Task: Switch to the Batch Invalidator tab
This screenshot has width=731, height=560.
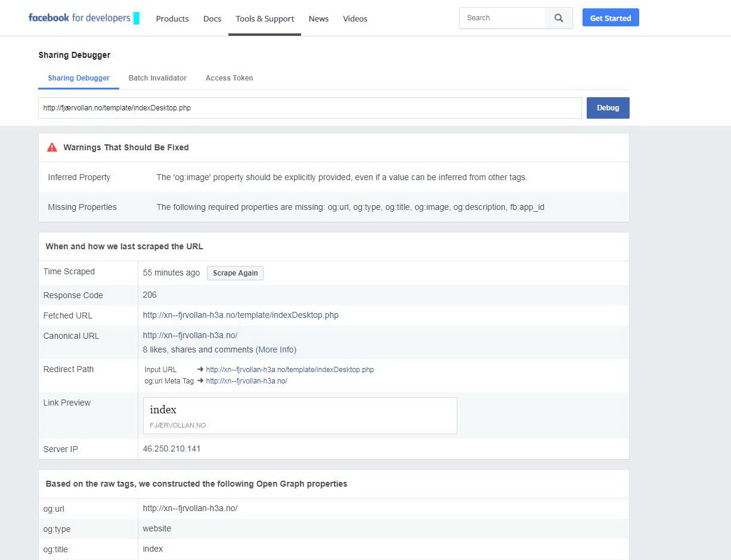Action: coord(157,78)
